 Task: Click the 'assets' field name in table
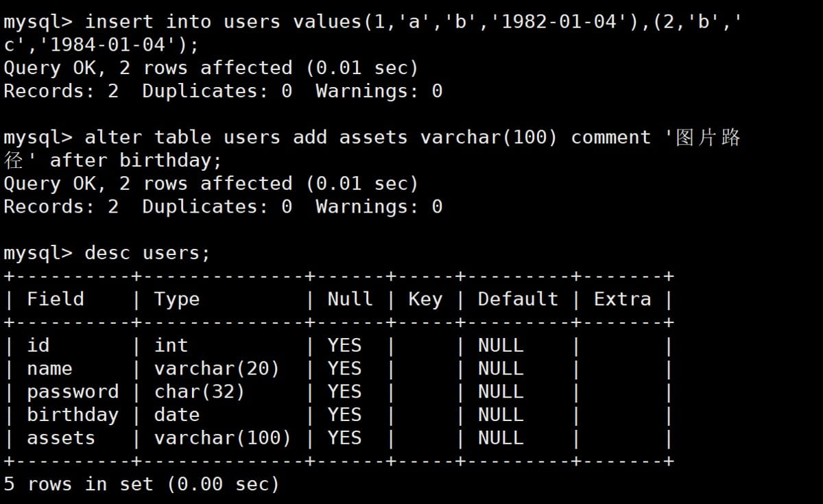tap(61, 438)
